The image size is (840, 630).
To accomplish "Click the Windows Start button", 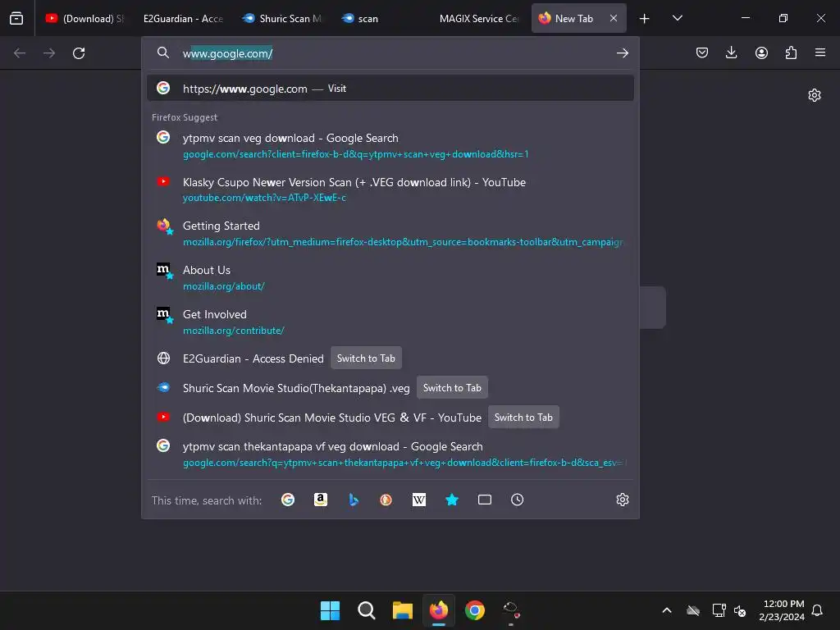I will pyautogui.click(x=330, y=610).
